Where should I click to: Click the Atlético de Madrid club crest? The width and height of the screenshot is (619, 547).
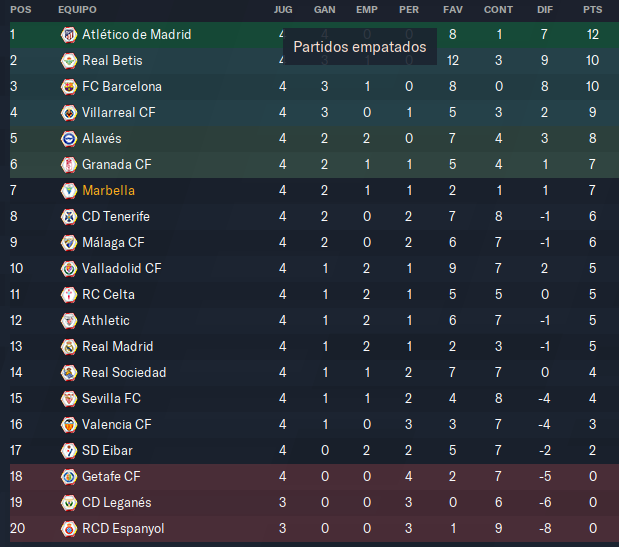pos(69,35)
